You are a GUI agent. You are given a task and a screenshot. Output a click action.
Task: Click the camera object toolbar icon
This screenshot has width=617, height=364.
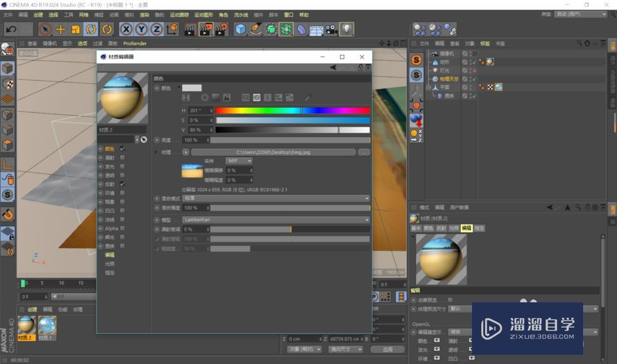331,30
